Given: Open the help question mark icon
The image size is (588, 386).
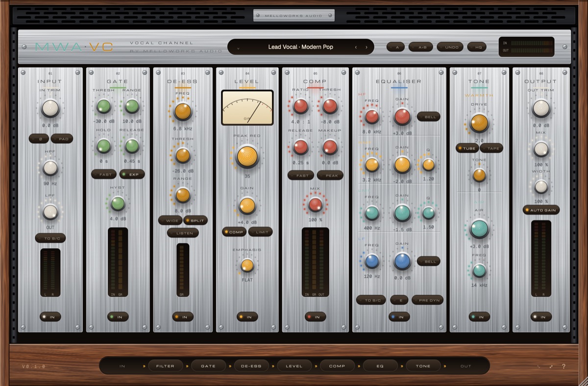Looking at the screenshot, I should pyautogui.click(x=563, y=366).
